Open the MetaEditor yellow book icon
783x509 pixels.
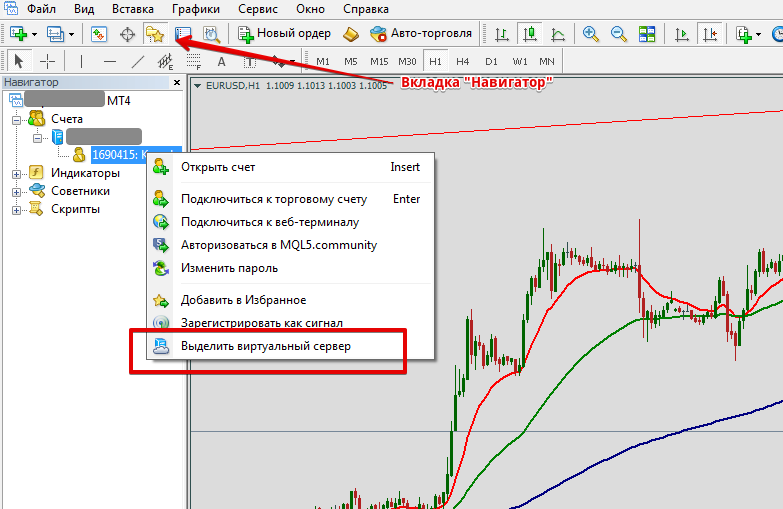(x=351, y=34)
